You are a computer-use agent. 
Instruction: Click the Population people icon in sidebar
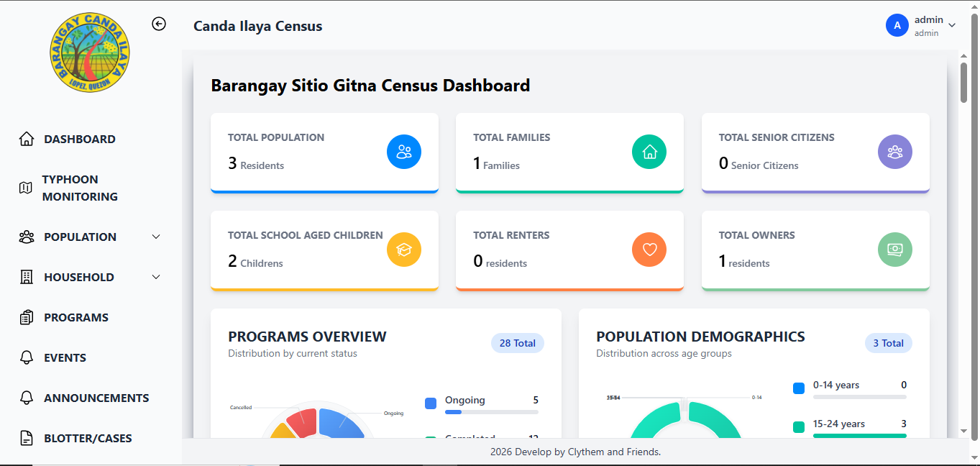(26, 237)
